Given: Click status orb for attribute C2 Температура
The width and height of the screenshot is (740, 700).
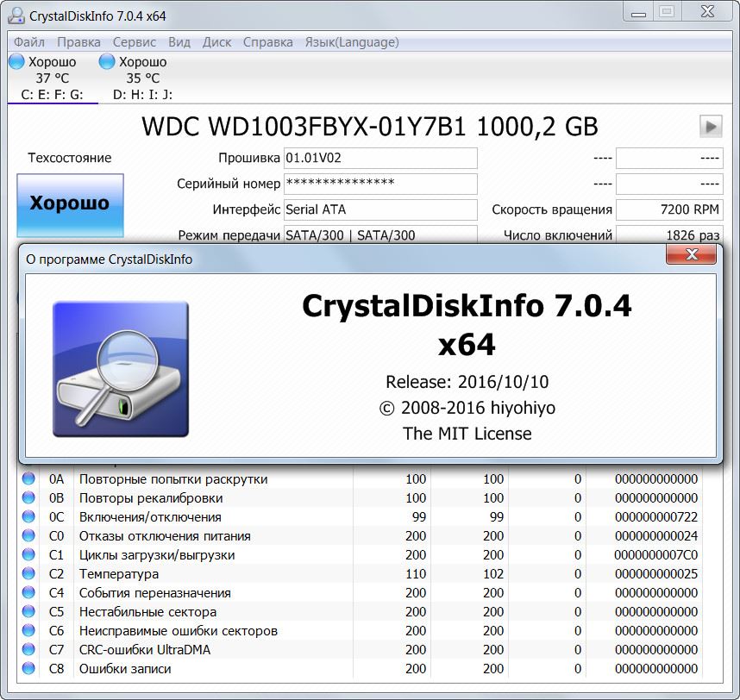Looking at the screenshot, I should click(28, 573).
